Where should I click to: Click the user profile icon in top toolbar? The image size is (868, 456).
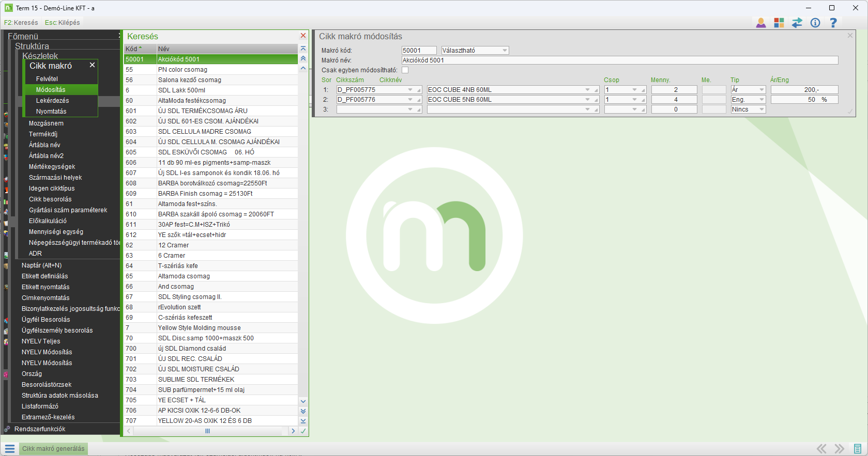pyautogui.click(x=760, y=23)
